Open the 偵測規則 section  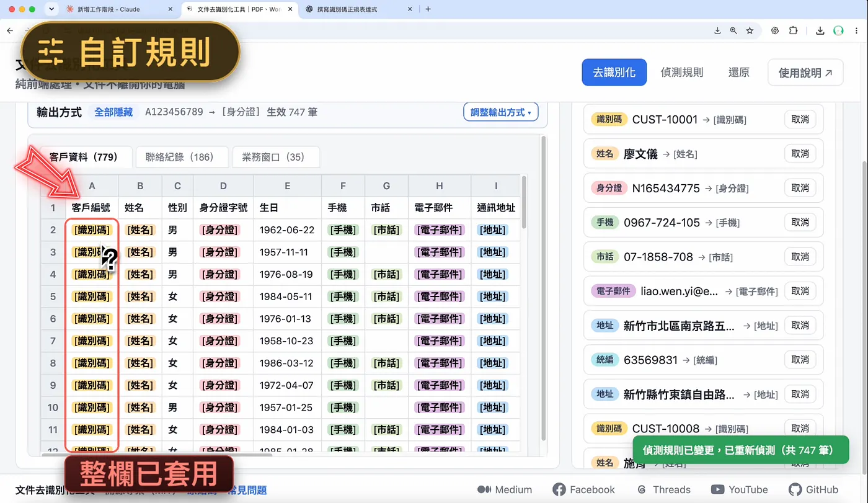pos(682,73)
